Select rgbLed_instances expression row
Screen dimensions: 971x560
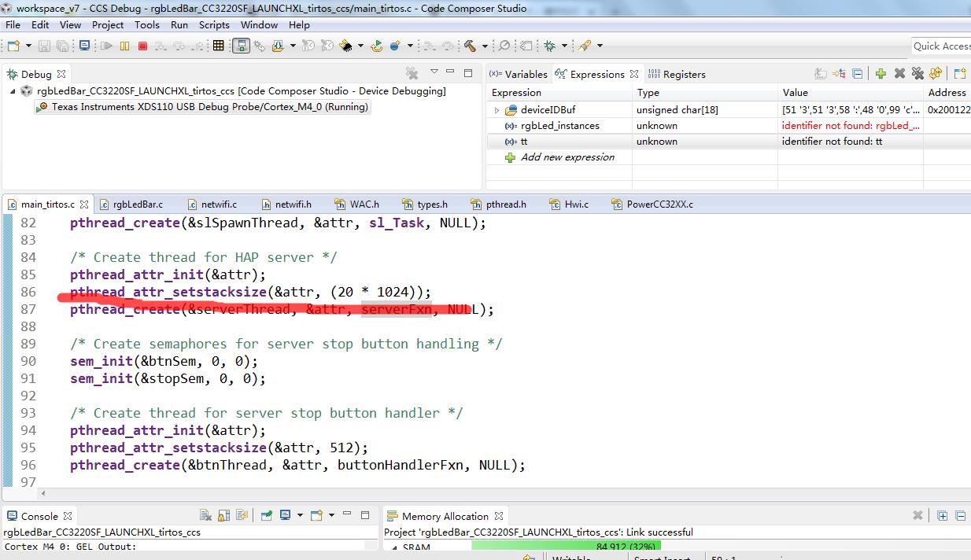729,126
